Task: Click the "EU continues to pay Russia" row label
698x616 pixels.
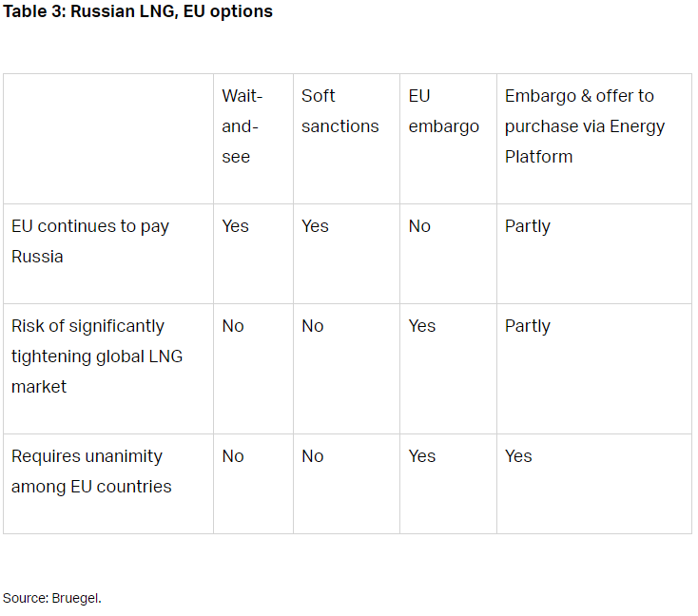Action: pyautogui.click(x=89, y=241)
